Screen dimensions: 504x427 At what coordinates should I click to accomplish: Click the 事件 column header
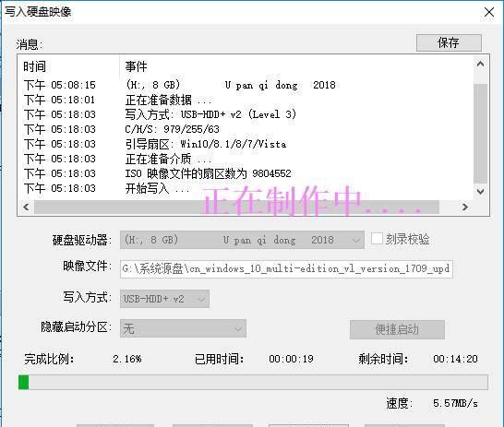coord(137,66)
